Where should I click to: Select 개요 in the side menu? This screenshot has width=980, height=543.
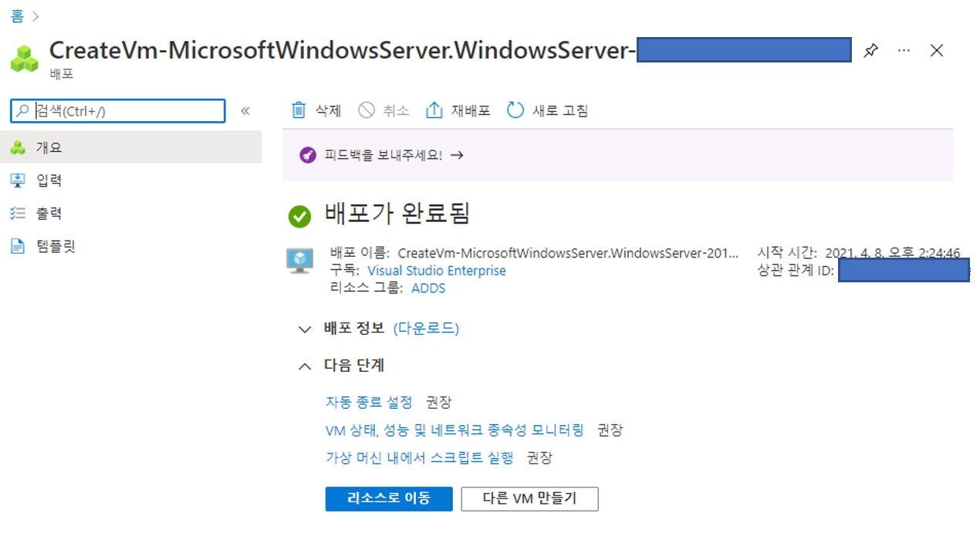pyautogui.click(x=131, y=147)
